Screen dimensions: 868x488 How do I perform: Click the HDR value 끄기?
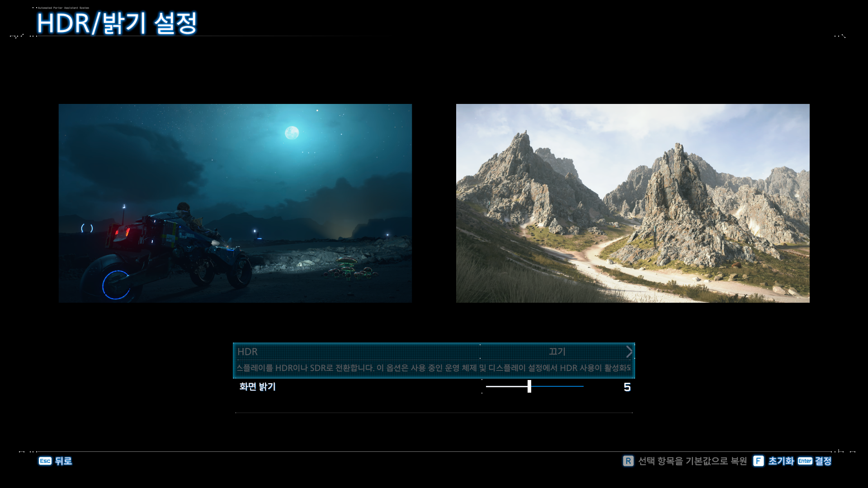click(557, 352)
